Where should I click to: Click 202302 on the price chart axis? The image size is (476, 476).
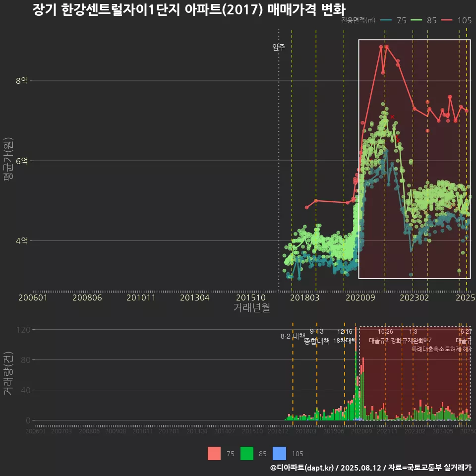[x=414, y=297]
